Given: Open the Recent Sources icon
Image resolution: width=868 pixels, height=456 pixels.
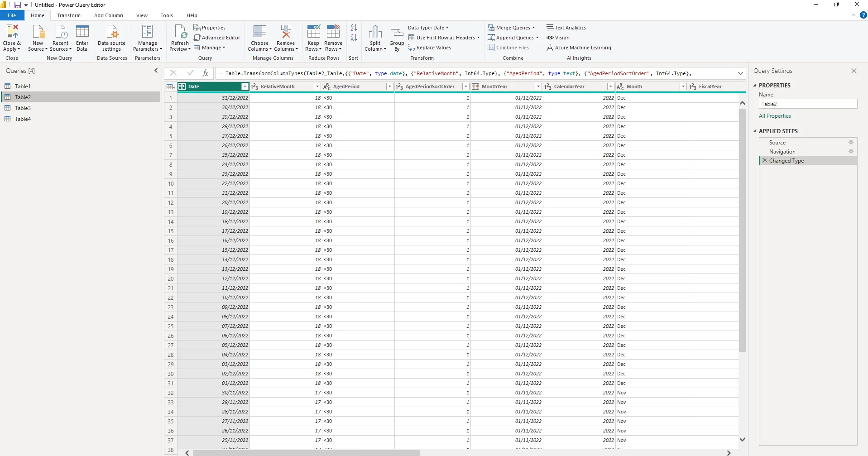Looking at the screenshot, I should tap(61, 32).
